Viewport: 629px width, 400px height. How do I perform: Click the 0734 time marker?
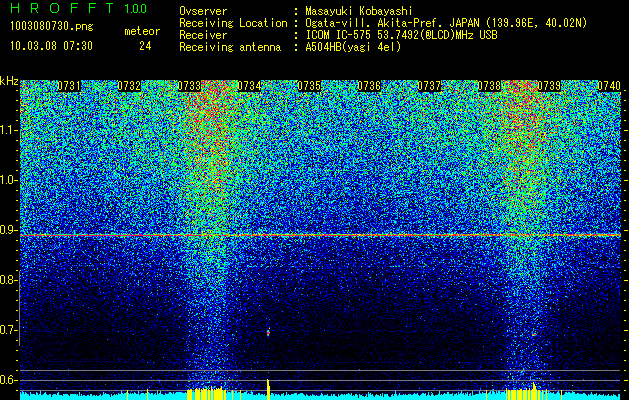(x=249, y=86)
